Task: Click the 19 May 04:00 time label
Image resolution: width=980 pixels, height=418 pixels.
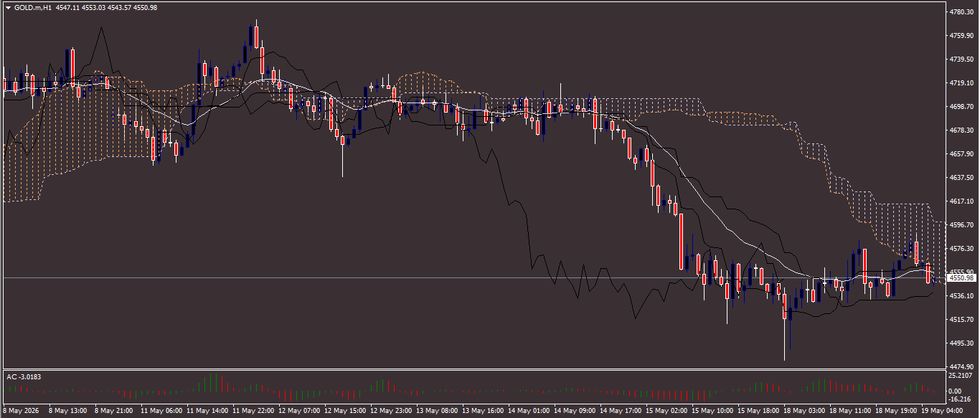Action: tap(942, 412)
